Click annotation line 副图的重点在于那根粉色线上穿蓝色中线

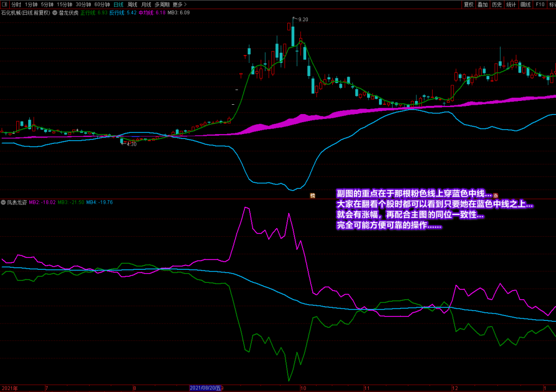click(414, 193)
